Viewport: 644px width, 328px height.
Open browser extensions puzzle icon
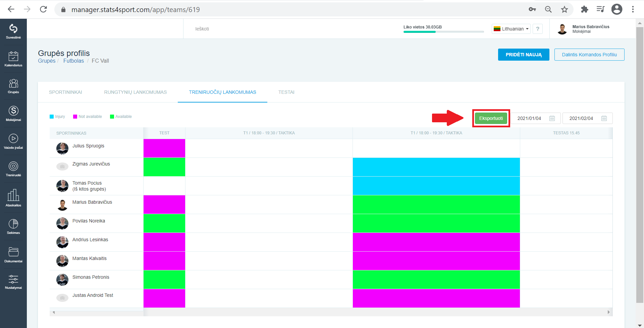tap(585, 9)
